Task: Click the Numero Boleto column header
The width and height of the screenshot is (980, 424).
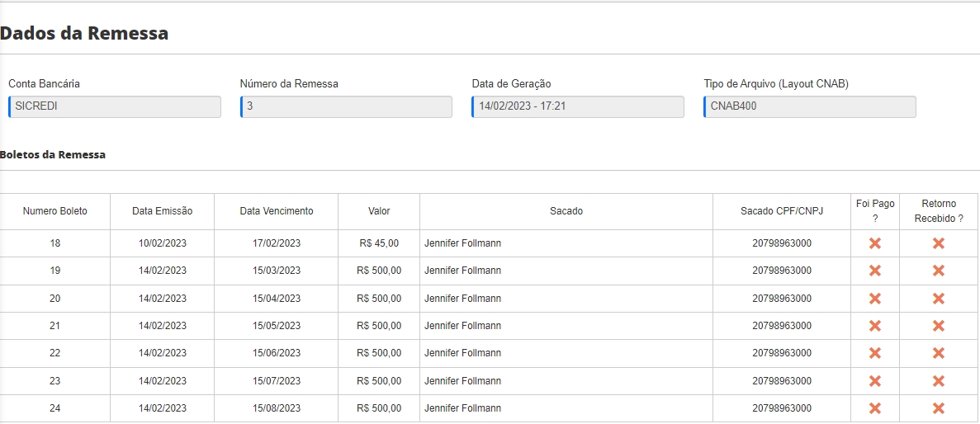Action: tap(54, 211)
